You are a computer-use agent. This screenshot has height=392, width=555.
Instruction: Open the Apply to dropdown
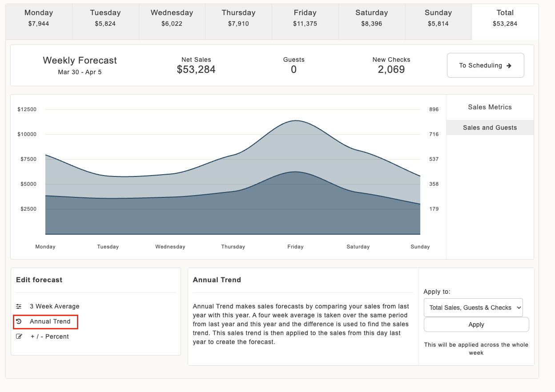click(473, 308)
